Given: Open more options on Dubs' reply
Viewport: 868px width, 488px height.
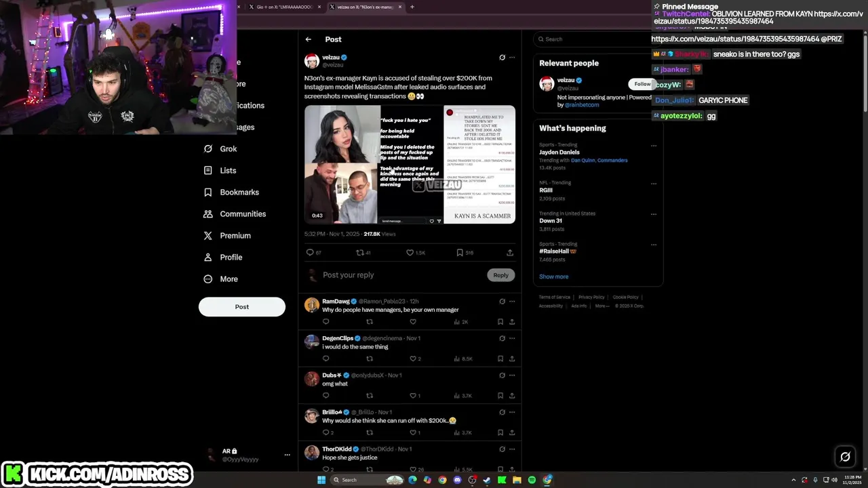Looking at the screenshot, I should click(x=512, y=375).
